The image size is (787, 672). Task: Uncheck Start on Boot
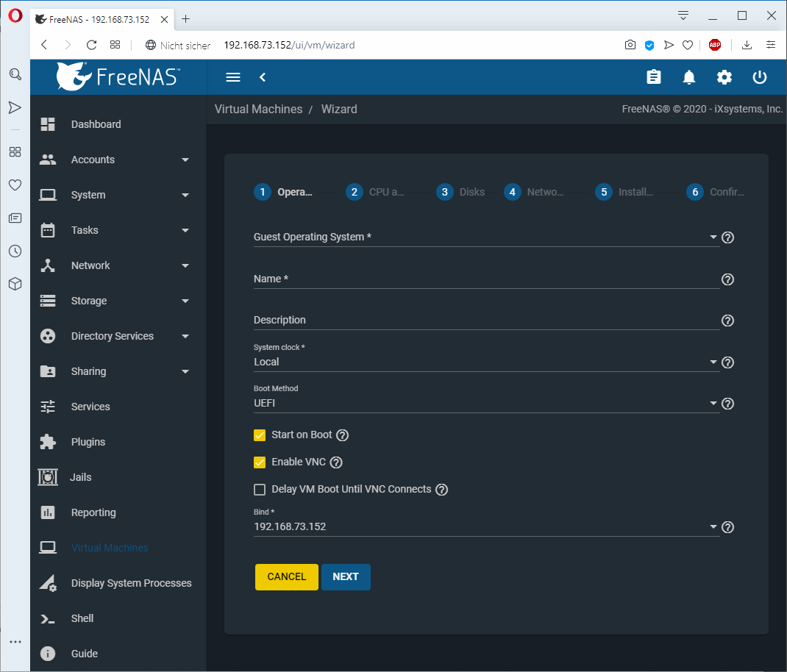[260, 435]
